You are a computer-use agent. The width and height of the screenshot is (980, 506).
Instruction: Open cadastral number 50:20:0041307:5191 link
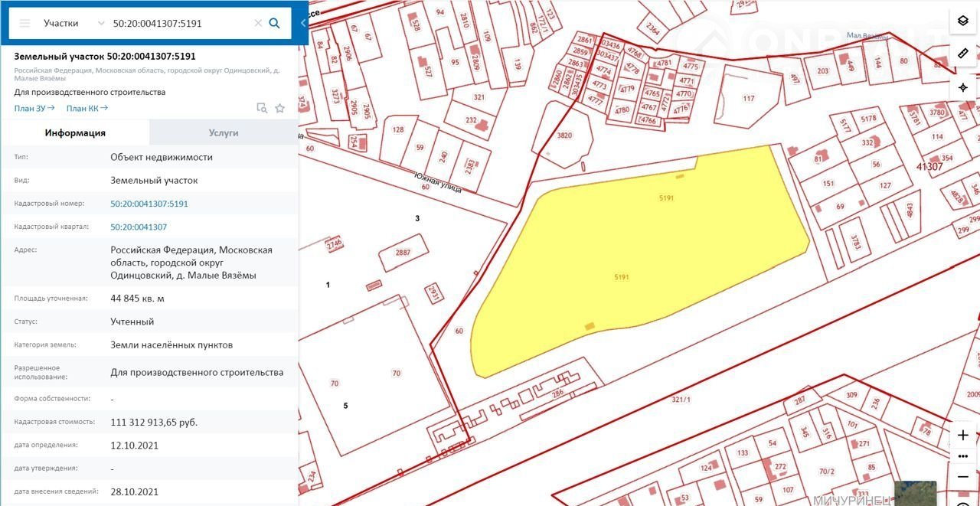click(149, 204)
